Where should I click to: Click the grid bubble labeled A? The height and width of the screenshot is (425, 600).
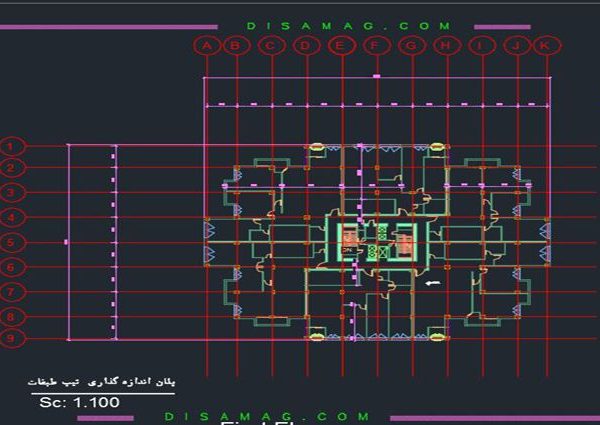click(206, 46)
